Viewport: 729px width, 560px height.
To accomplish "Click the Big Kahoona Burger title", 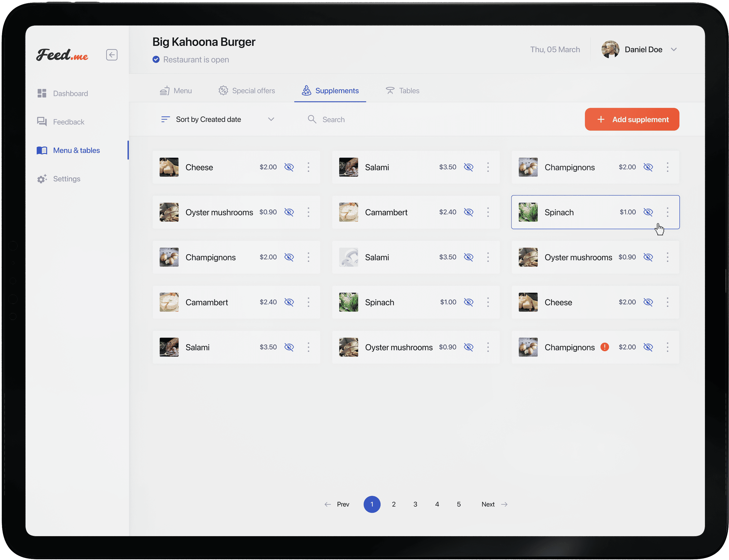I will pyautogui.click(x=204, y=42).
